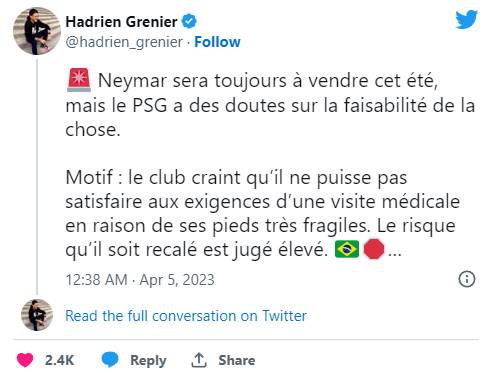Click the Brazil flag emoji
Viewport: 493px width, 373px height.
coord(347,249)
